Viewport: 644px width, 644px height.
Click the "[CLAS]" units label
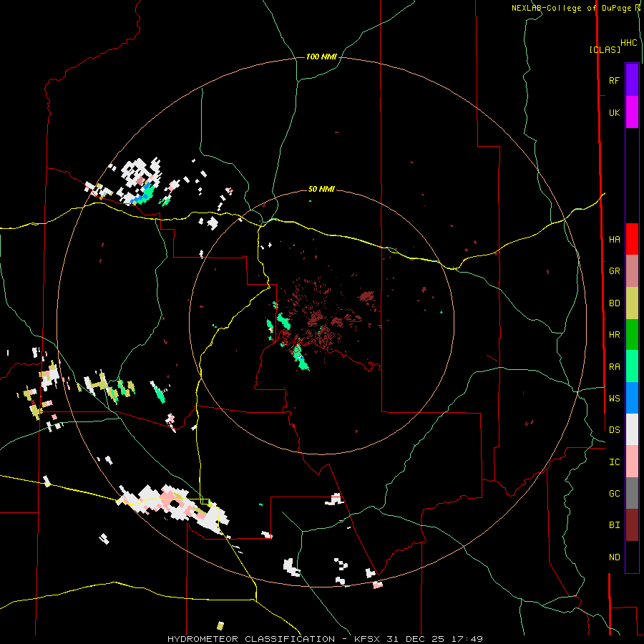[x=605, y=49]
